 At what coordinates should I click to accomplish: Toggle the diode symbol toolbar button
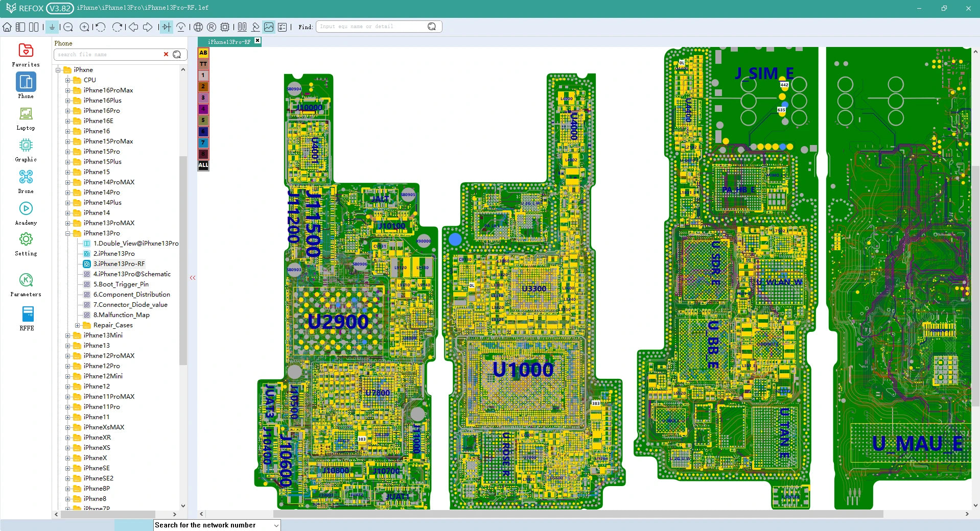[166, 27]
